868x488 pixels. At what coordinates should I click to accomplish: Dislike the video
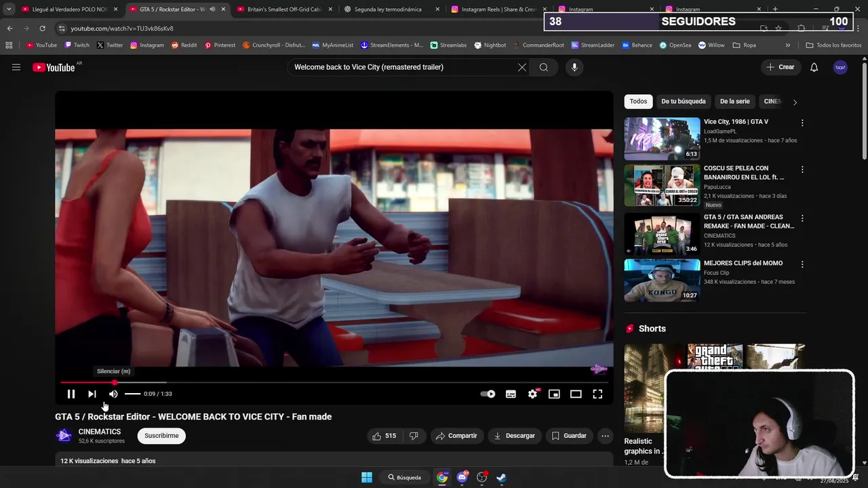[x=414, y=436]
